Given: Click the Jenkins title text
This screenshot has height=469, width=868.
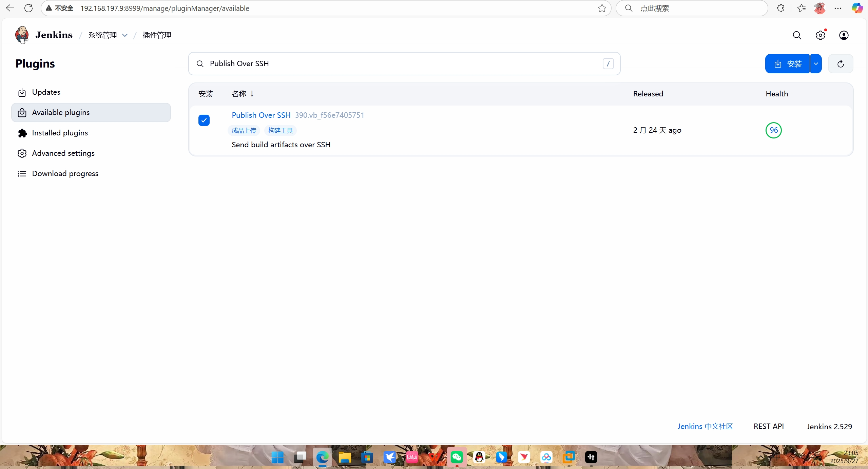Looking at the screenshot, I should click(x=54, y=35).
